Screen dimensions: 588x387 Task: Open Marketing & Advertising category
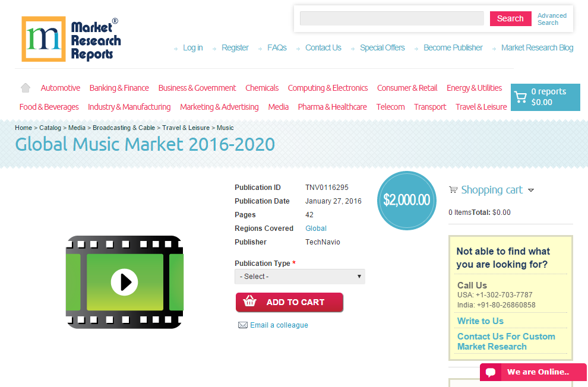[x=219, y=107]
